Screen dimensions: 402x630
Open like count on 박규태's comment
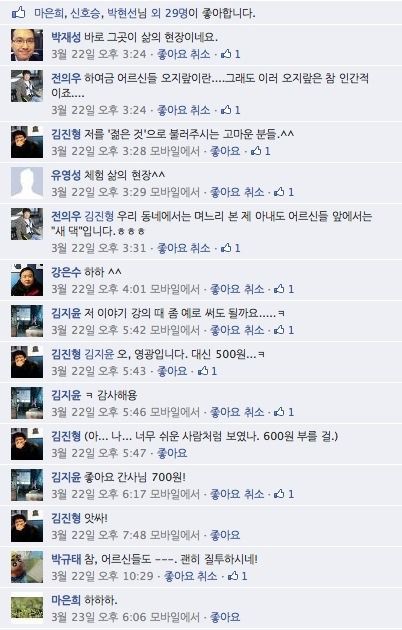pos(237,576)
